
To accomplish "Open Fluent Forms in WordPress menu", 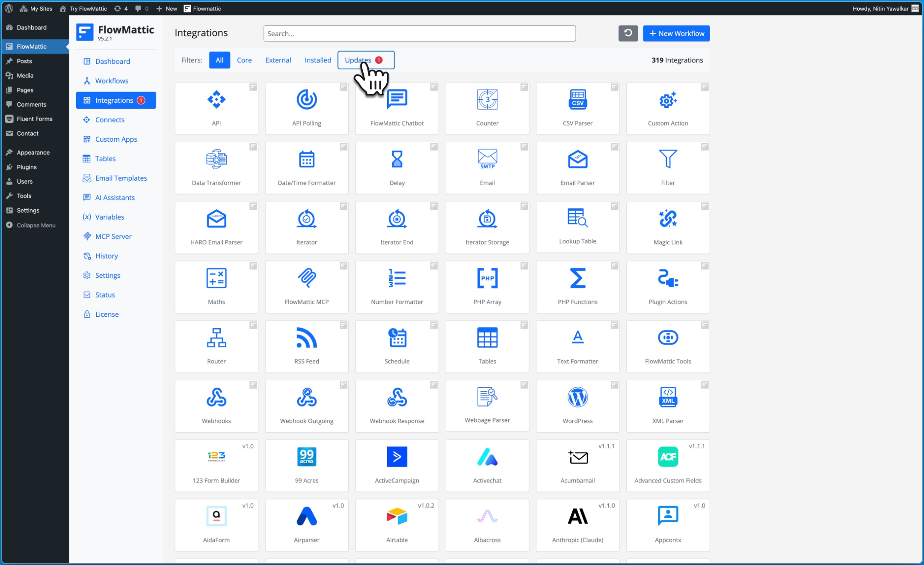I will 34,119.
